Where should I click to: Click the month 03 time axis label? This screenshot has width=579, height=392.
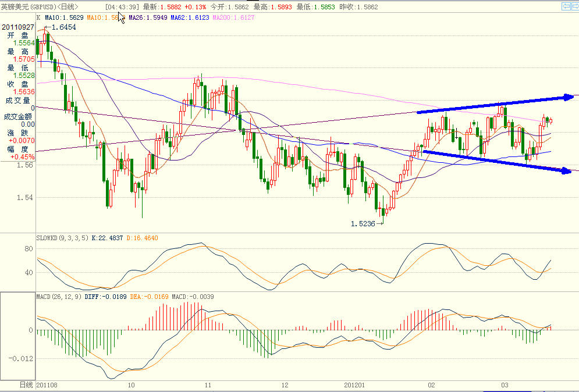click(505, 386)
